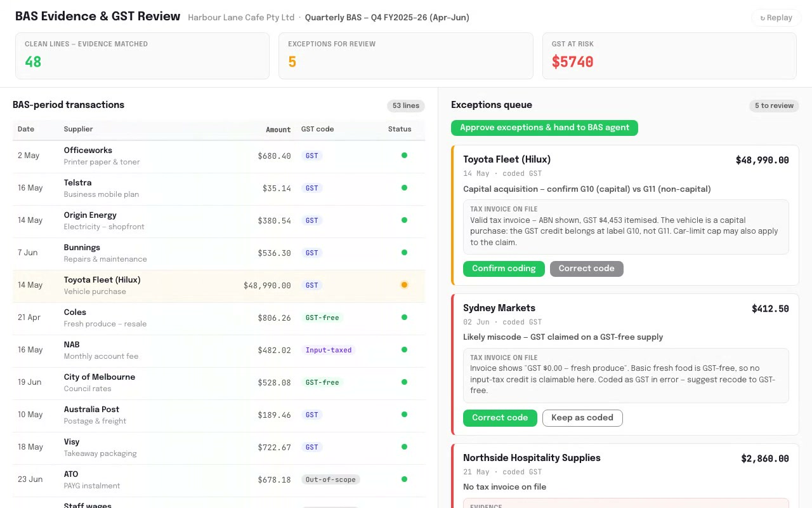Select the City of Melbourne supplier name
The height and width of the screenshot is (508, 812).
coord(100,377)
